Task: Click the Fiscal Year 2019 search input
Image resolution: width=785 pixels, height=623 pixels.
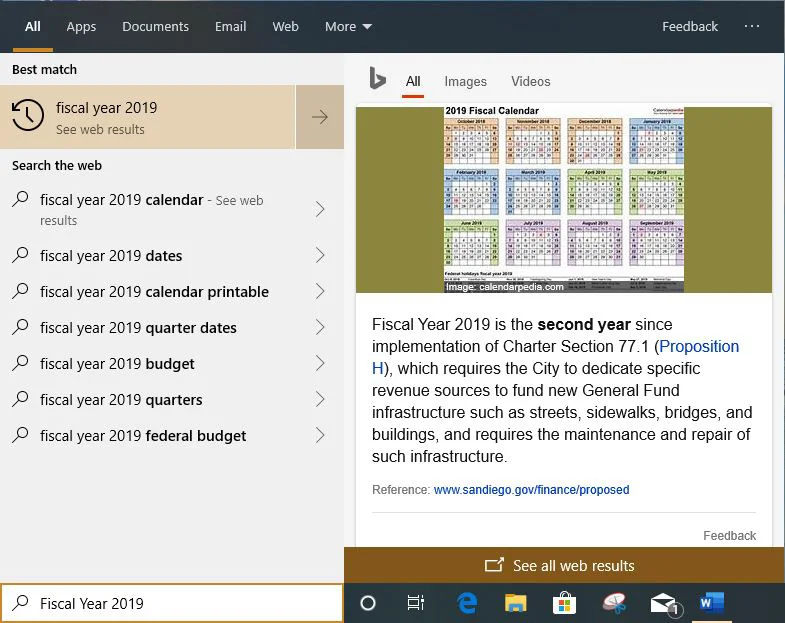Action: (172, 603)
